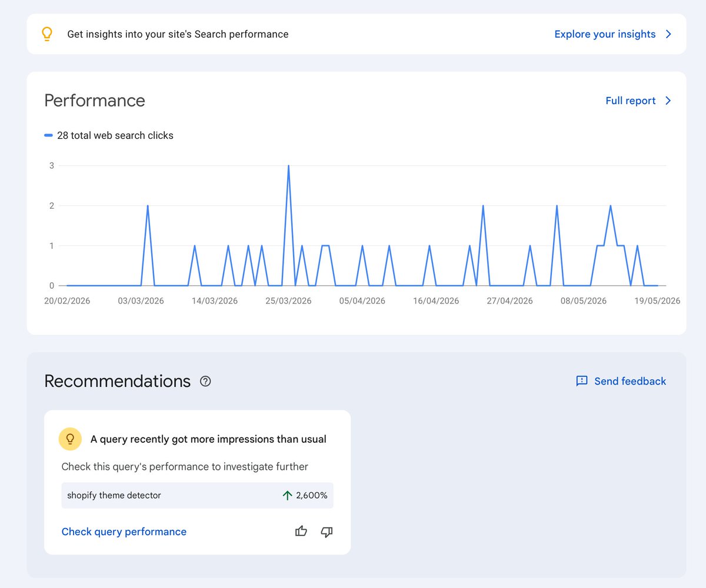Image resolution: width=706 pixels, height=588 pixels.
Task: Click the Send feedback speech bubble icon
Action: [582, 381]
